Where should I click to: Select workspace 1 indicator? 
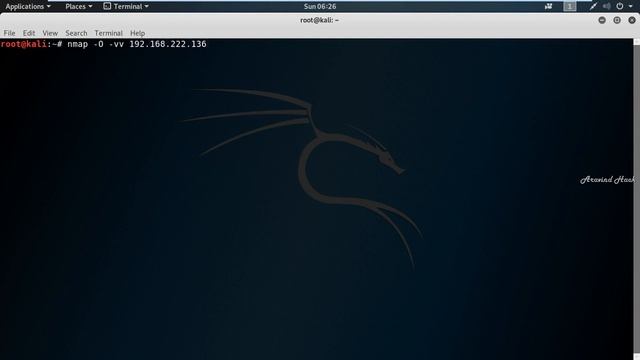pos(570,6)
